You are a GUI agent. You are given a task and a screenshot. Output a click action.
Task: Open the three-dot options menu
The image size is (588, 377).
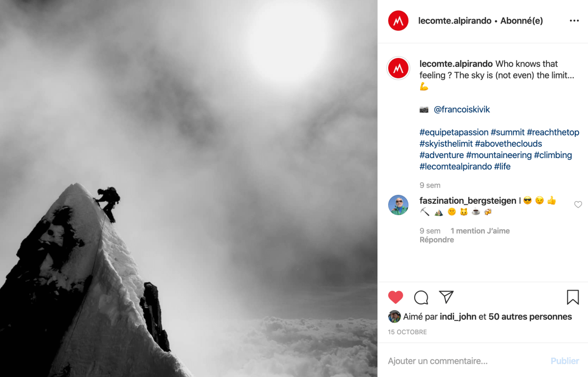point(574,21)
